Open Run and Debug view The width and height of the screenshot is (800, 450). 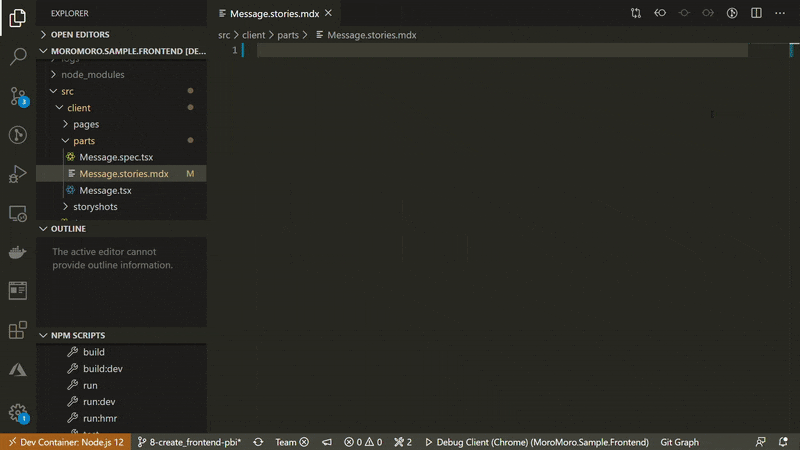click(x=18, y=173)
